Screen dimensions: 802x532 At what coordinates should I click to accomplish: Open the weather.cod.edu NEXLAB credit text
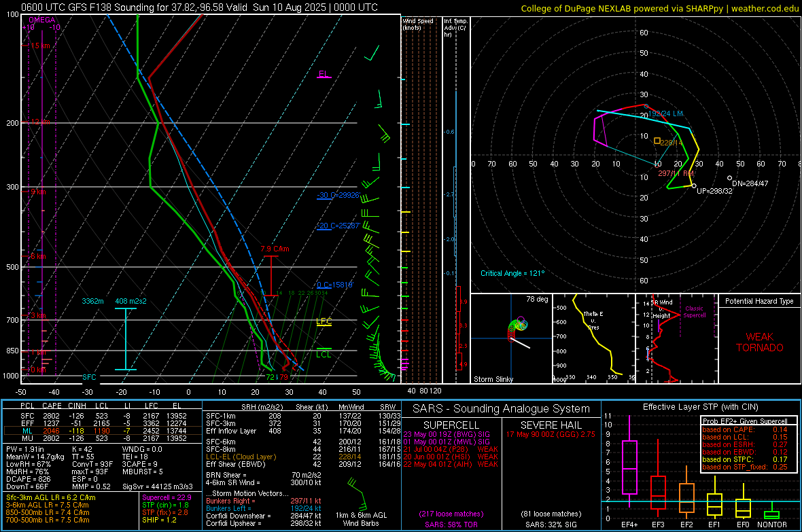point(659,9)
